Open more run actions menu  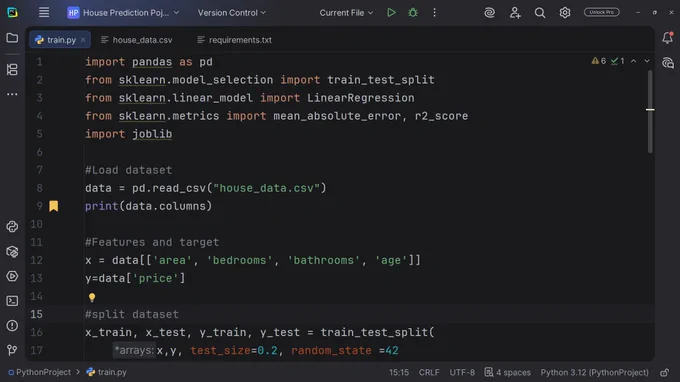(434, 13)
